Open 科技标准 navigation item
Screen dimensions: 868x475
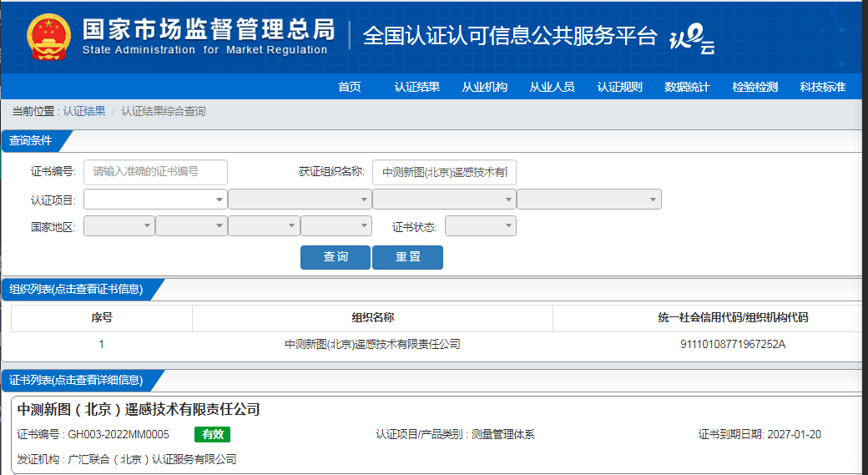(823, 87)
